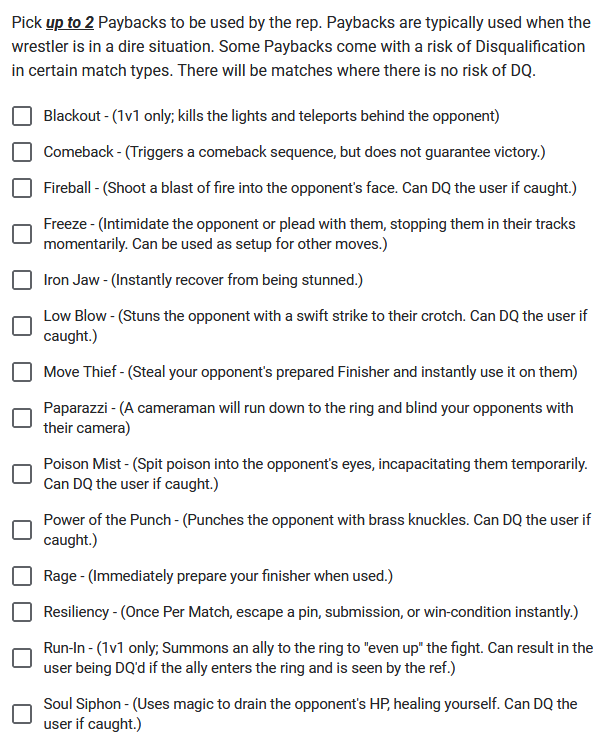Tick the Comeback option checkbox
The image size is (614, 752).
click(x=22, y=152)
